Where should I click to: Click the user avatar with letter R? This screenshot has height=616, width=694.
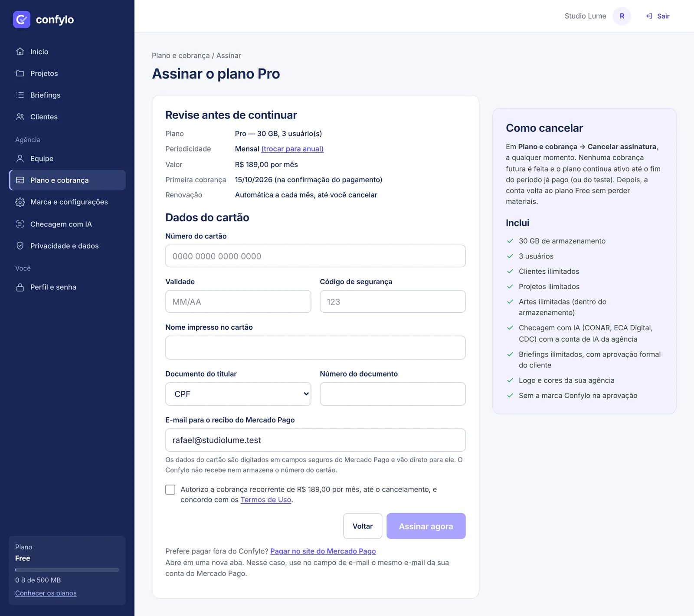click(x=622, y=16)
